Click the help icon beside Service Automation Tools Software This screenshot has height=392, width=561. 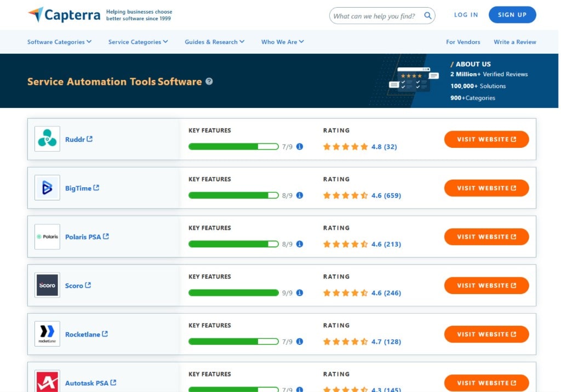click(x=209, y=82)
